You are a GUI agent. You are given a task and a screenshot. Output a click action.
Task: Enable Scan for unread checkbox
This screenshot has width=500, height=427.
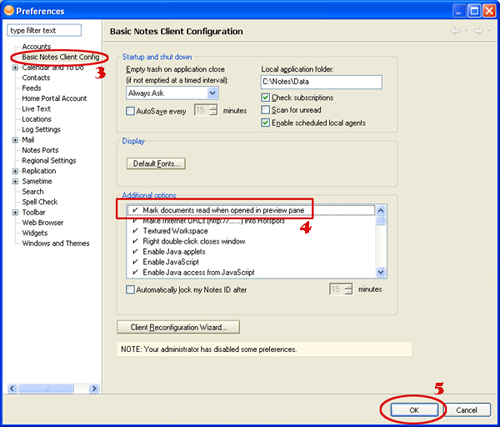point(265,110)
